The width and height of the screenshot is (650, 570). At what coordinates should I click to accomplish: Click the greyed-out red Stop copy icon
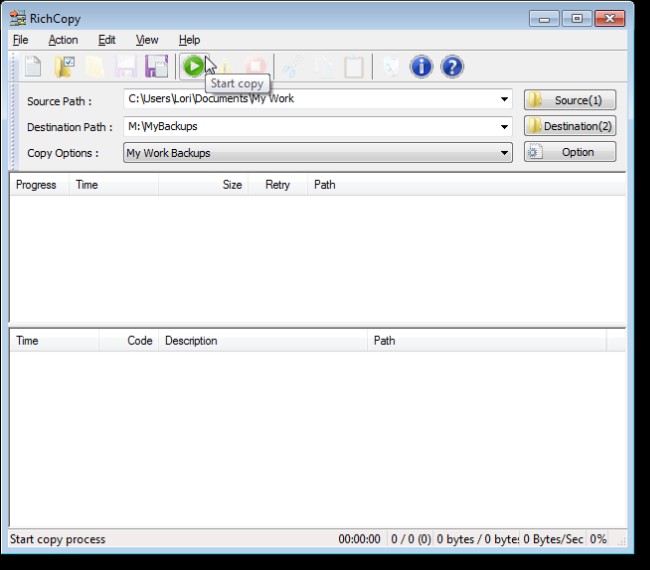coord(256,66)
